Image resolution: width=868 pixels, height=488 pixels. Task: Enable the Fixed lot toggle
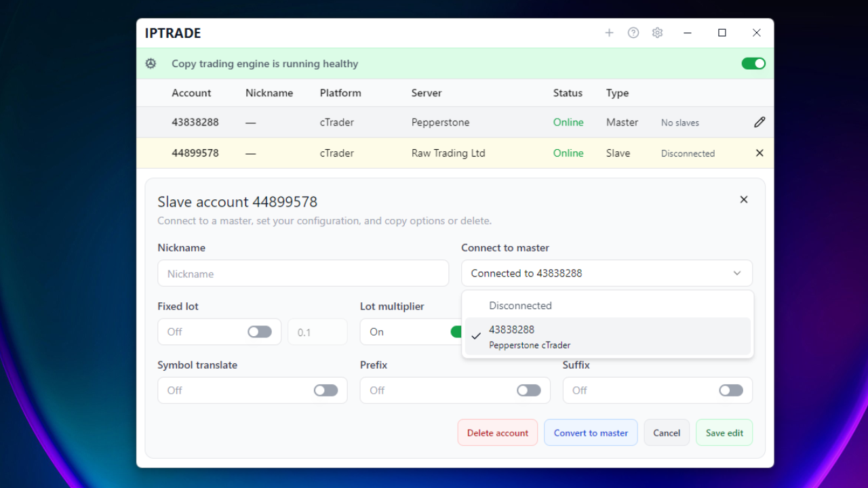(x=260, y=332)
